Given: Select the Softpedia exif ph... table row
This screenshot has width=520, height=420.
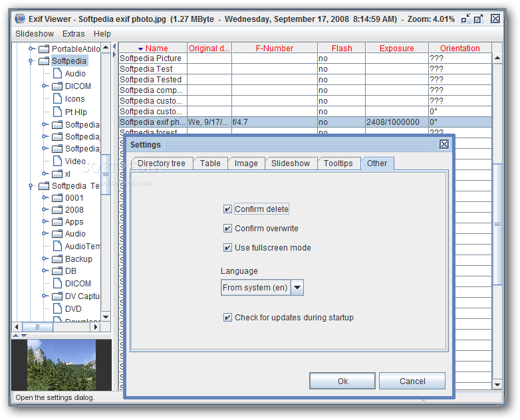Looking at the screenshot, I should 305,122.
